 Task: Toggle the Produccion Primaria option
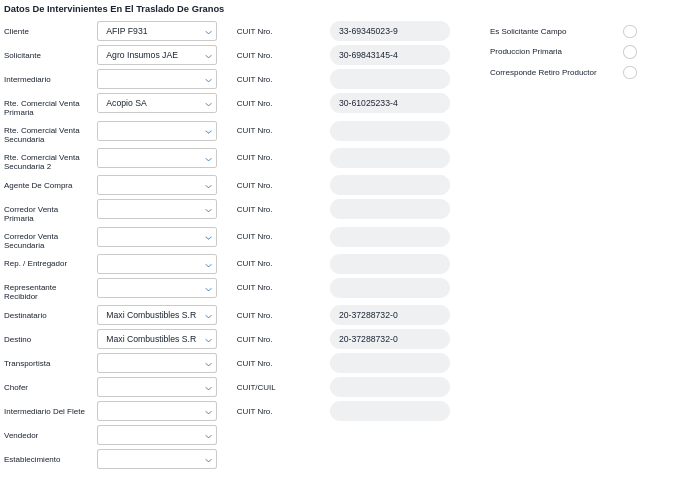[x=630, y=52]
